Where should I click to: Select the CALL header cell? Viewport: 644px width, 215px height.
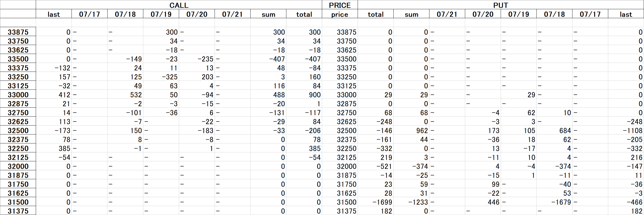(x=179, y=5)
